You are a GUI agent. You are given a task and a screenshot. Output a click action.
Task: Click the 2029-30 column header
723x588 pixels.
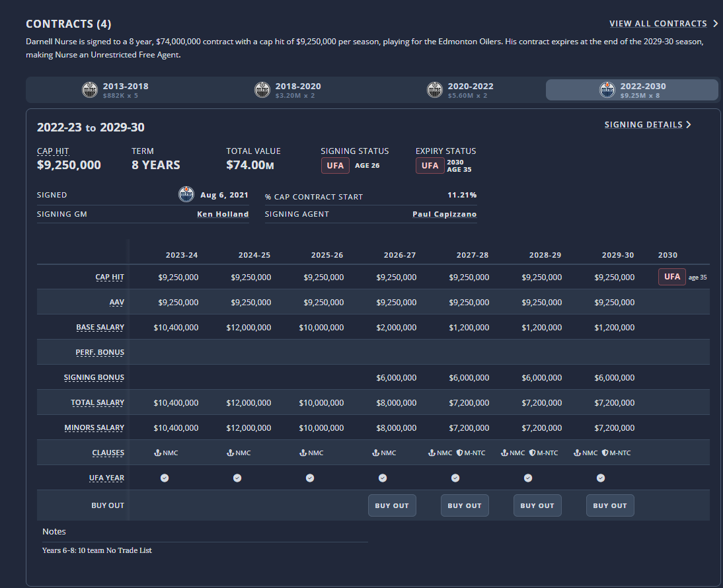coord(618,255)
